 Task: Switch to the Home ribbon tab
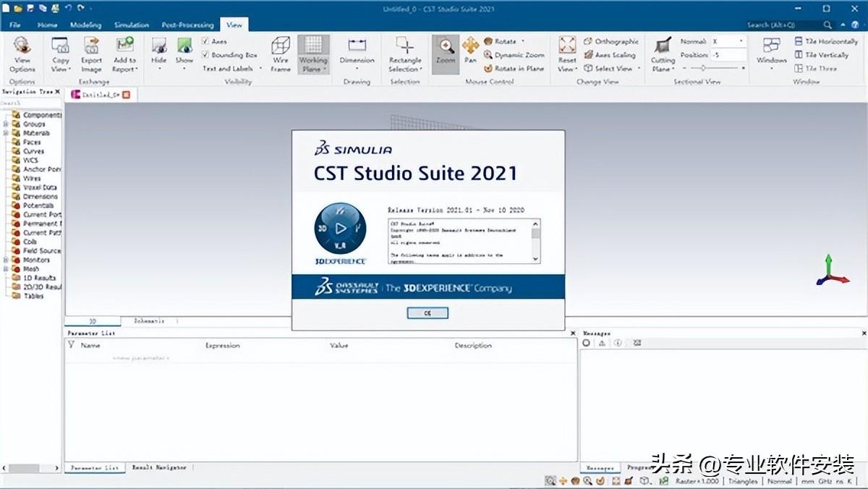pos(48,25)
